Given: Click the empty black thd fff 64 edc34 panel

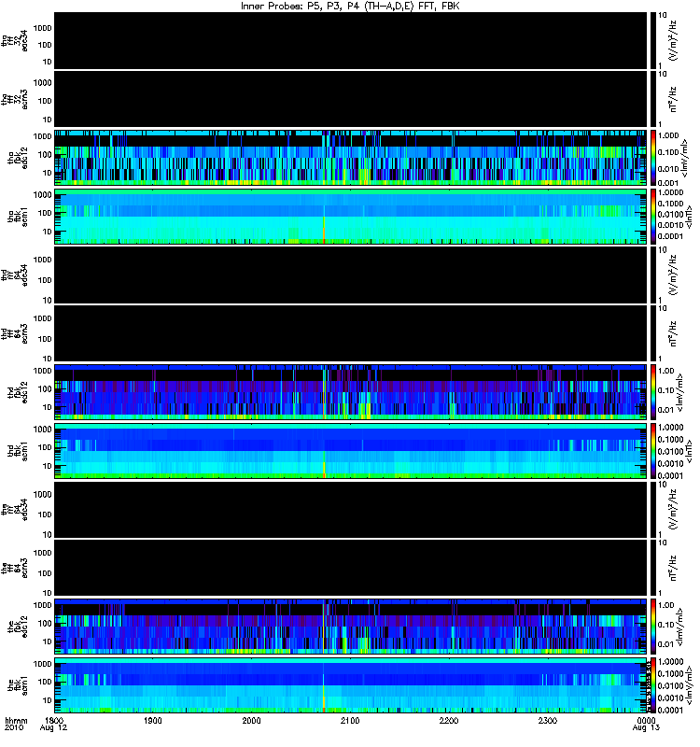Looking at the screenshot, I should coord(351,275).
